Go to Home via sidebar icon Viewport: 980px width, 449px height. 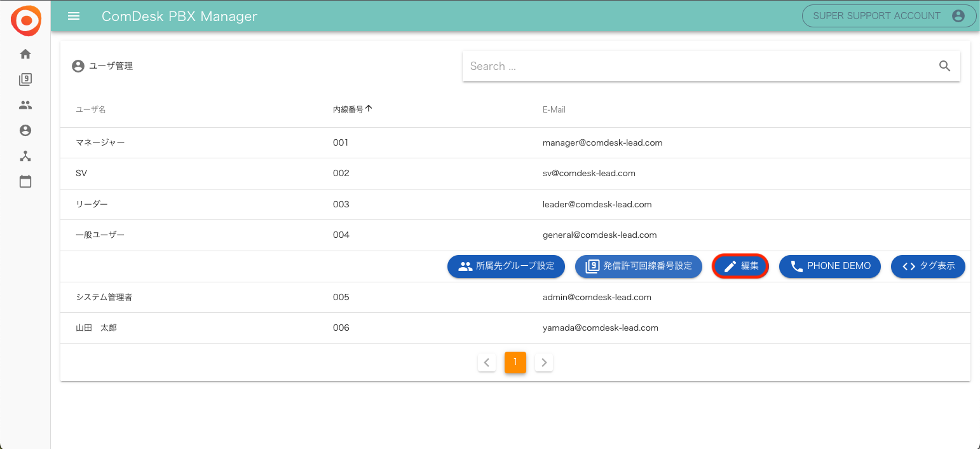coord(25,54)
